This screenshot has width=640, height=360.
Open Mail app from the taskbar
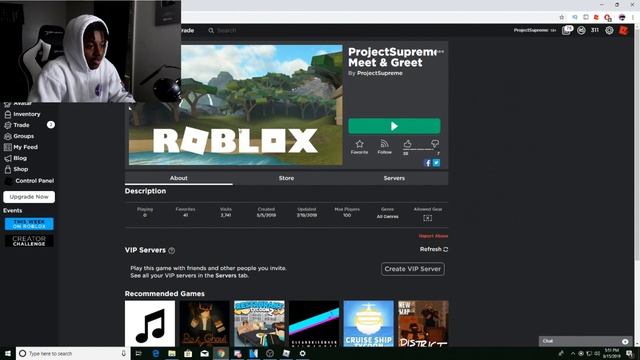(x=204, y=353)
